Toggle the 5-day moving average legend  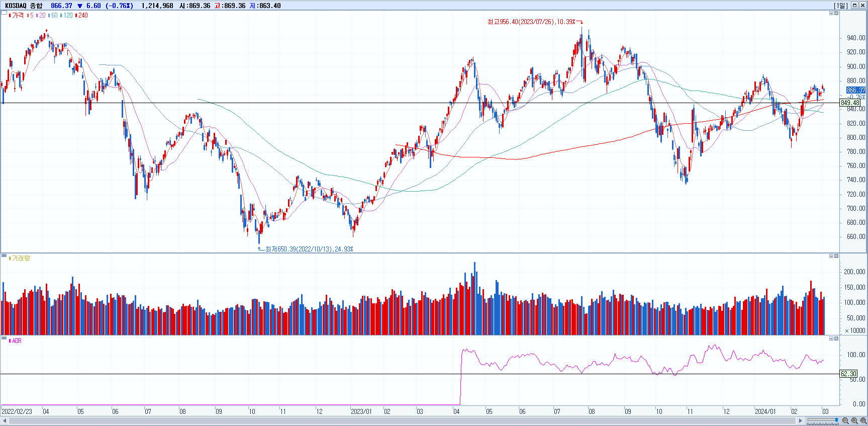[30, 16]
